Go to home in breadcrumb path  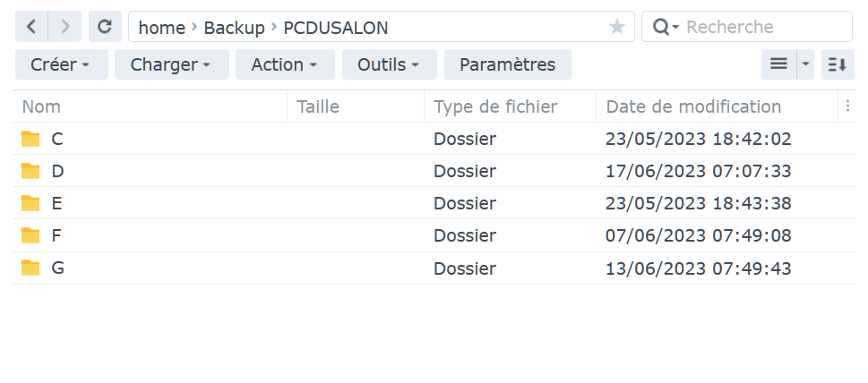(161, 27)
